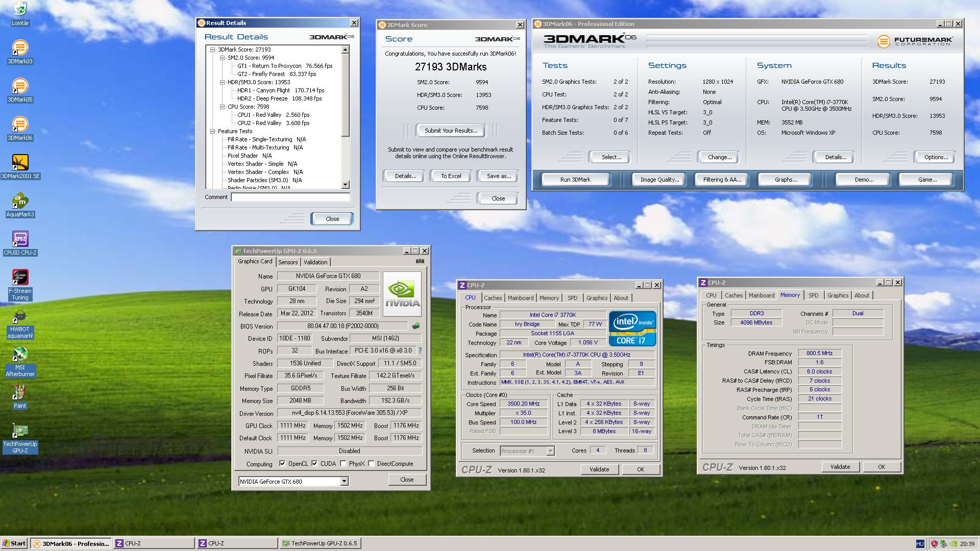Click Change under Settings in 3DMark06
This screenshot has width=980, height=551.
click(x=720, y=157)
